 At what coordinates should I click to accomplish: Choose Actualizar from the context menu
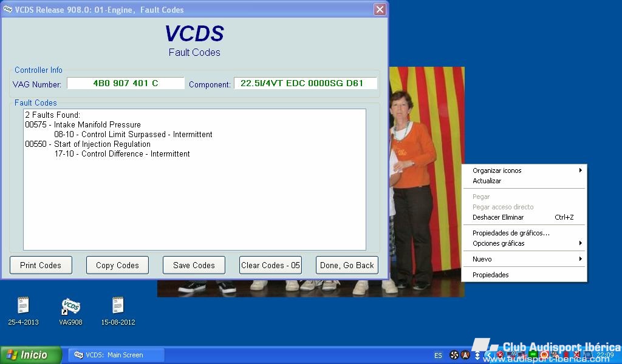487,181
